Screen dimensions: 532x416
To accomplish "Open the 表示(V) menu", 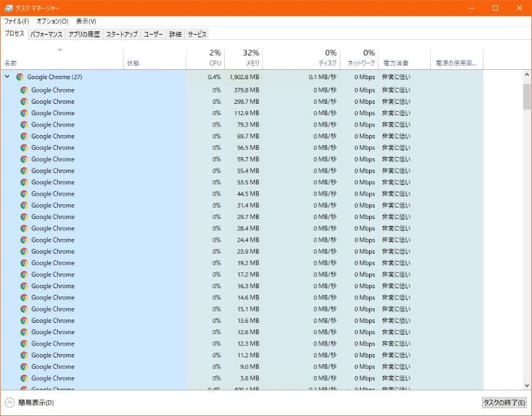I will tap(86, 21).
